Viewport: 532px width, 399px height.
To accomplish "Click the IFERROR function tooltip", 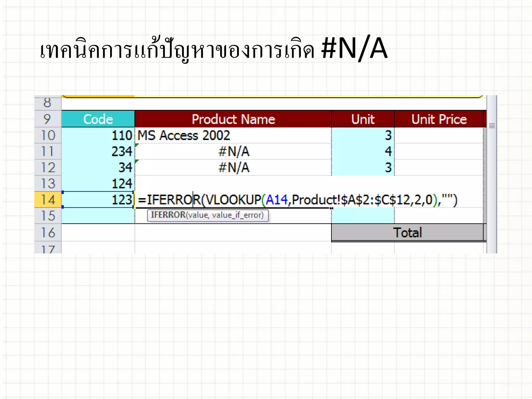I will click(208, 215).
